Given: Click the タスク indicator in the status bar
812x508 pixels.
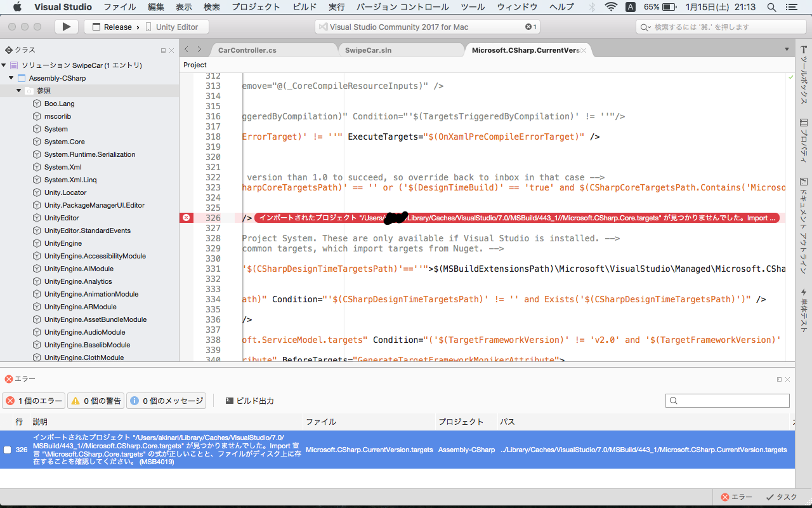Looking at the screenshot, I should click(x=781, y=497).
